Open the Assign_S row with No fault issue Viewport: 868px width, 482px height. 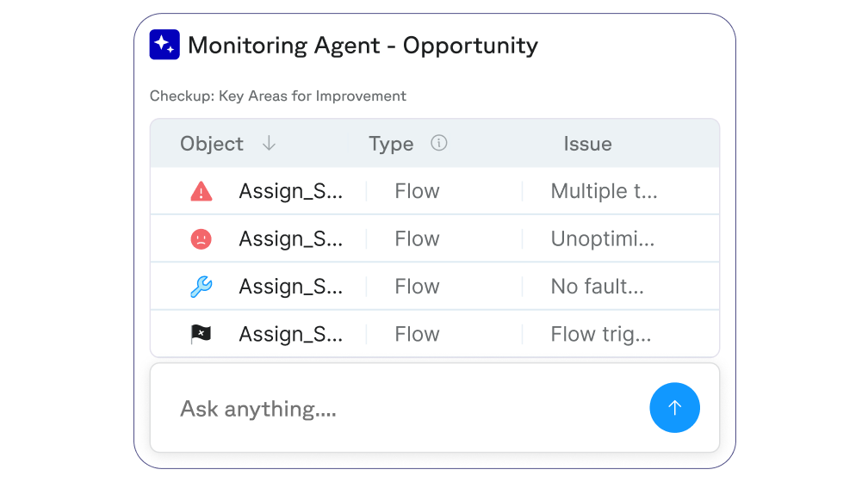(290, 287)
